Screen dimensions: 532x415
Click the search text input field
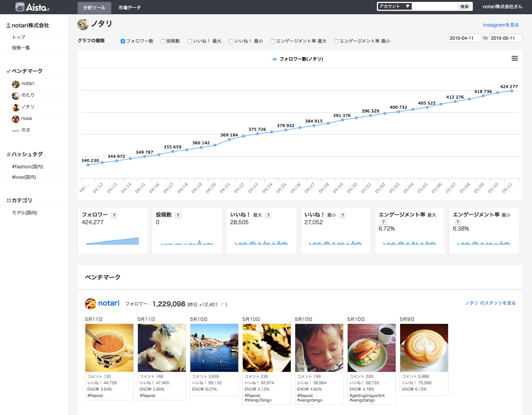tap(434, 6)
